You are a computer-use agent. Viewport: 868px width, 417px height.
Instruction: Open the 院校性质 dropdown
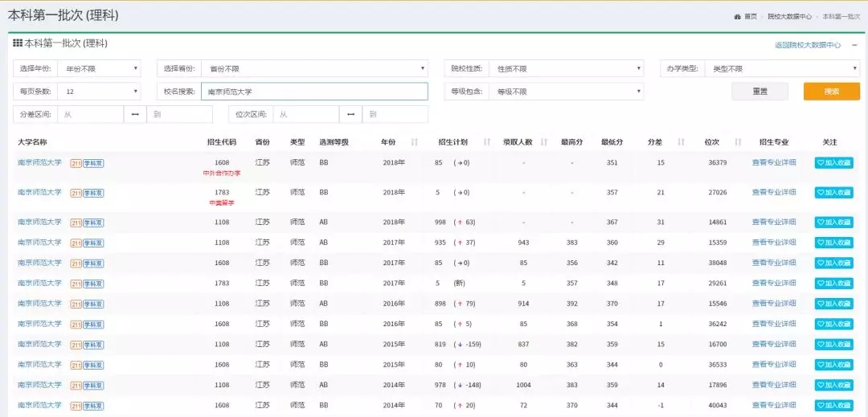tap(567, 69)
